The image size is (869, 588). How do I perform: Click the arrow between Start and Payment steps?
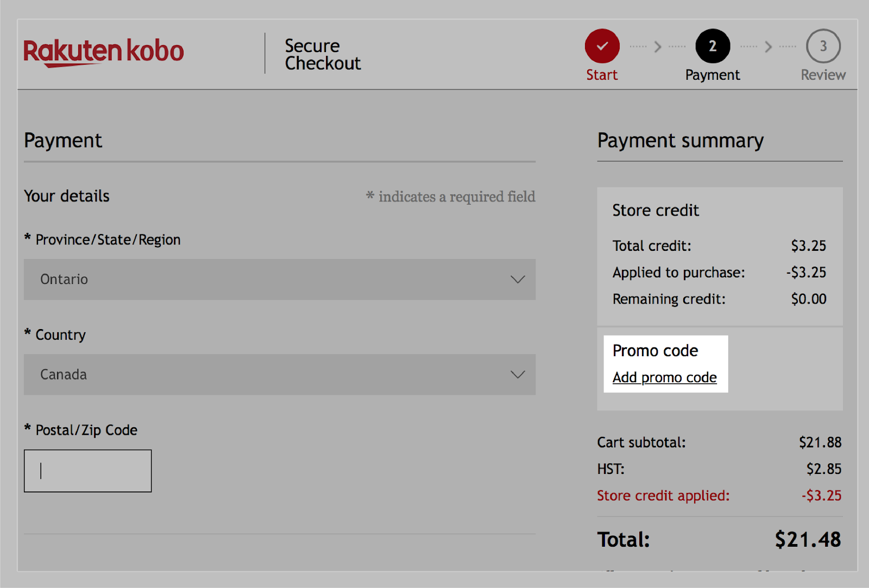[658, 47]
